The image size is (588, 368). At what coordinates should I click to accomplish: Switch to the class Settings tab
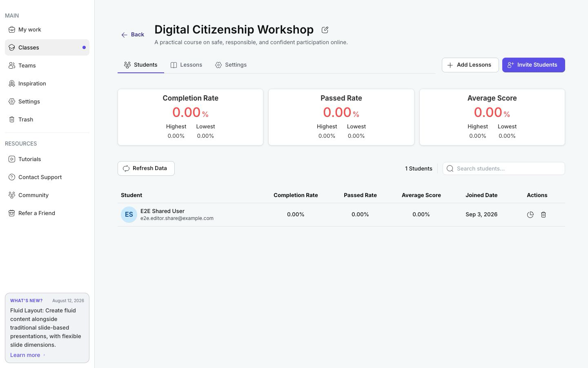231,65
